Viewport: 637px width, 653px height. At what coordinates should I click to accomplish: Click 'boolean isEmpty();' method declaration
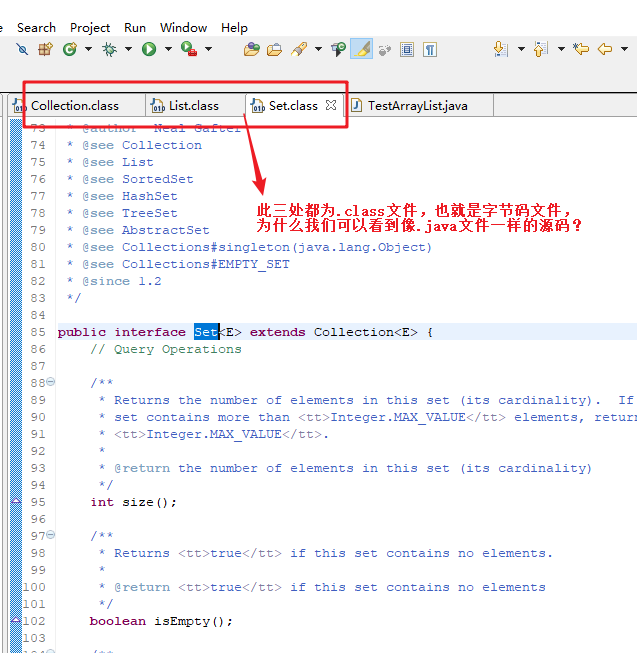pos(161,621)
